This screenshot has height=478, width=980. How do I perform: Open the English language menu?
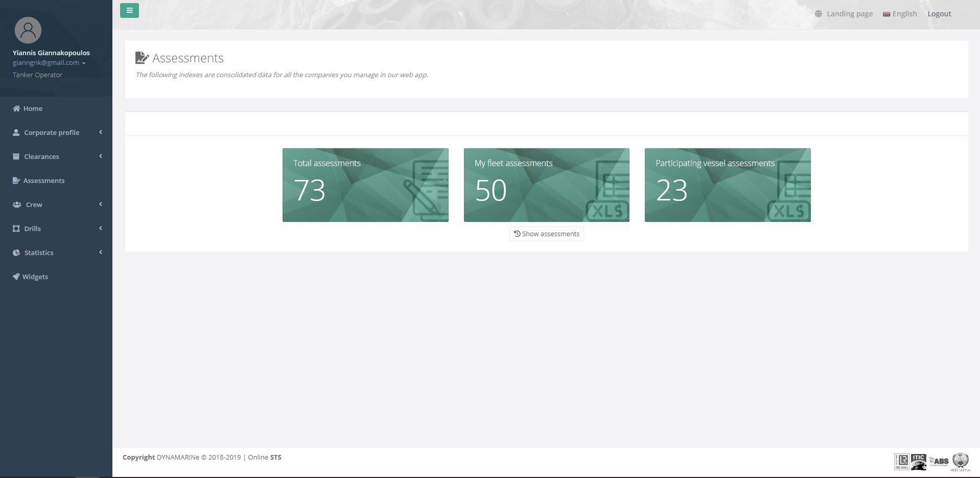click(x=904, y=14)
